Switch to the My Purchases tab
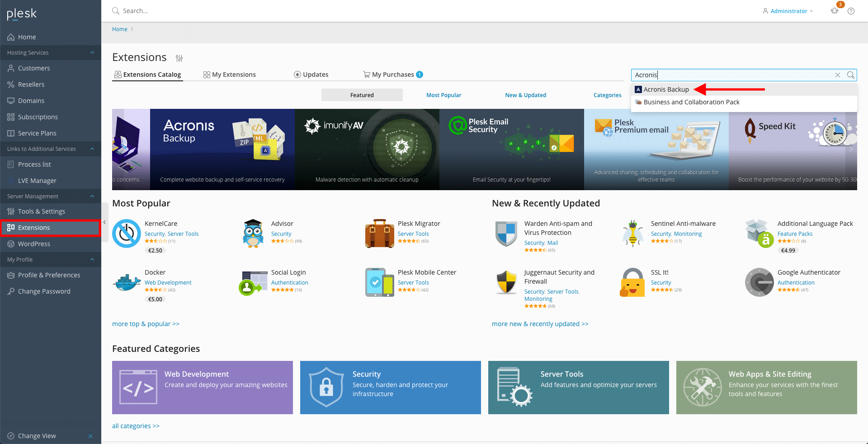868x444 pixels. pos(393,75)
